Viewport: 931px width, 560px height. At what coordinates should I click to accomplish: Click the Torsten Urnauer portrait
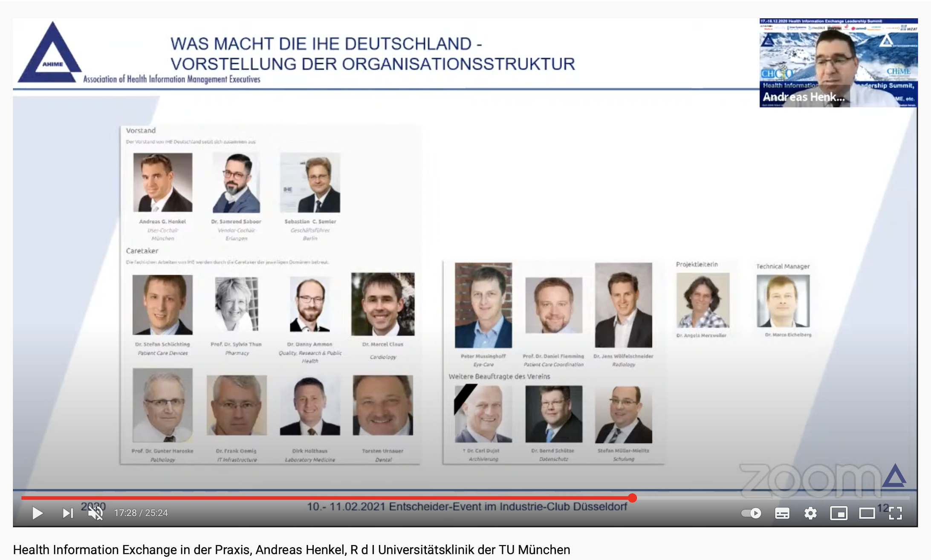click(383, 405)
